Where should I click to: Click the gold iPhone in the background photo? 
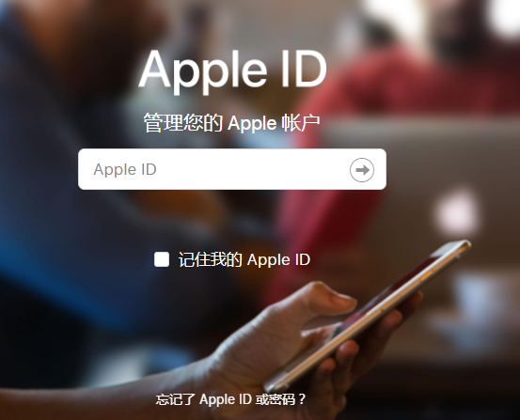coord(368,315)
